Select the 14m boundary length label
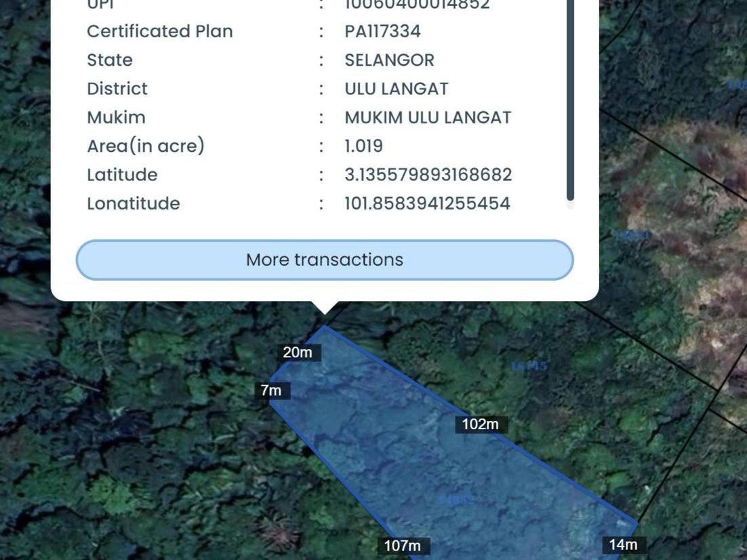Screen dimensions: 747x560 623,544
